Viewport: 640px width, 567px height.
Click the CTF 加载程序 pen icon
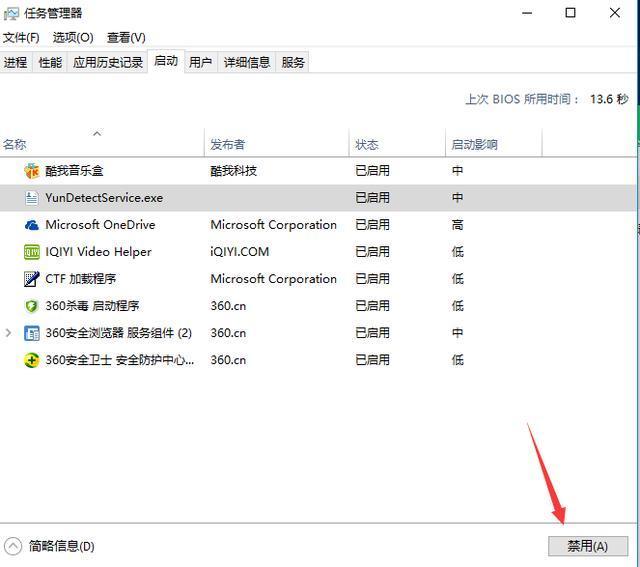32,279
